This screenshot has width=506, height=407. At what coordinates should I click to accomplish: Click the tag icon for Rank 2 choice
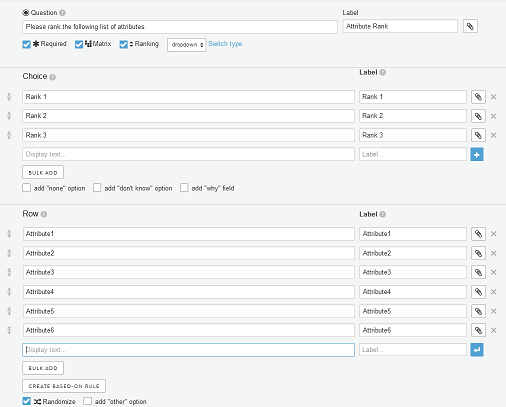pos(478,116)
